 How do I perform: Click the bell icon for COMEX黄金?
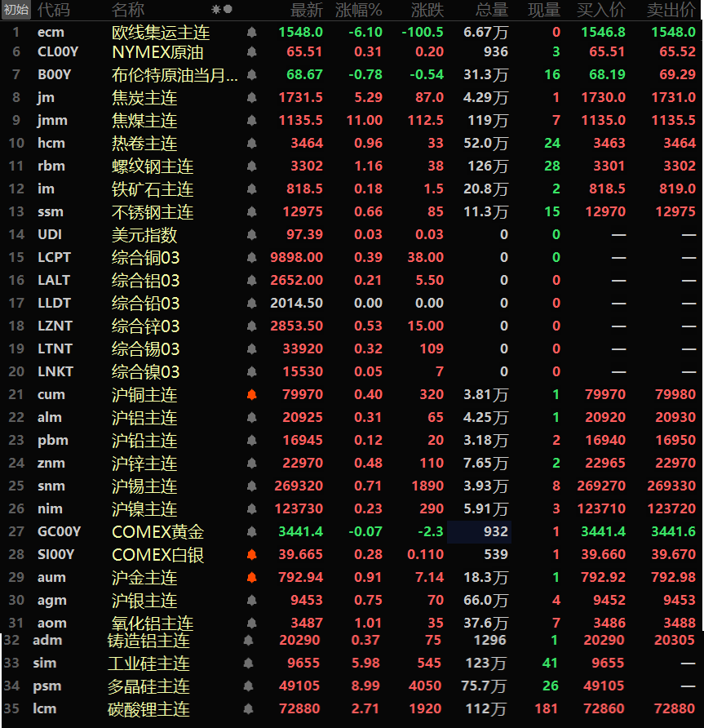[251, 532]
